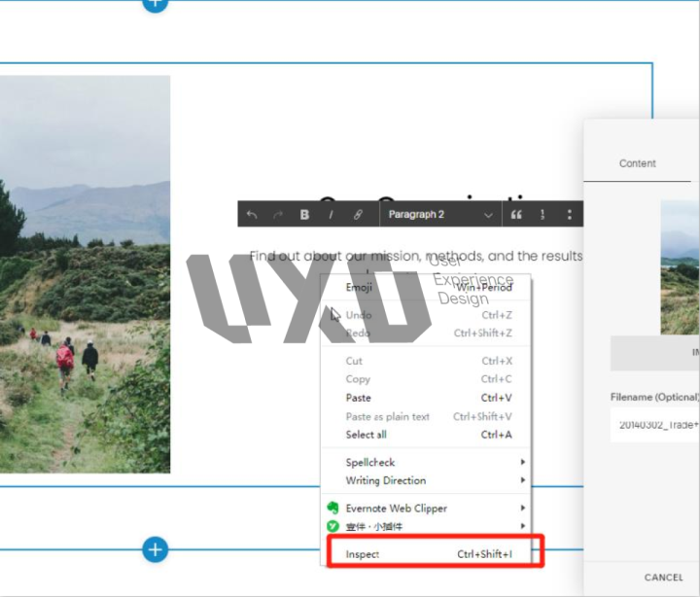Click the undo arrow in text toolbar
The height and width of the screenshot is (597, 700).
point(252,215)
